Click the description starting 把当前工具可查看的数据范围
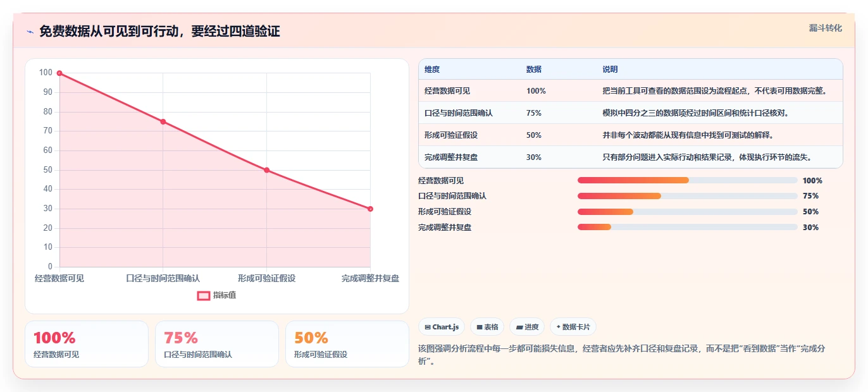 [714, 91]
